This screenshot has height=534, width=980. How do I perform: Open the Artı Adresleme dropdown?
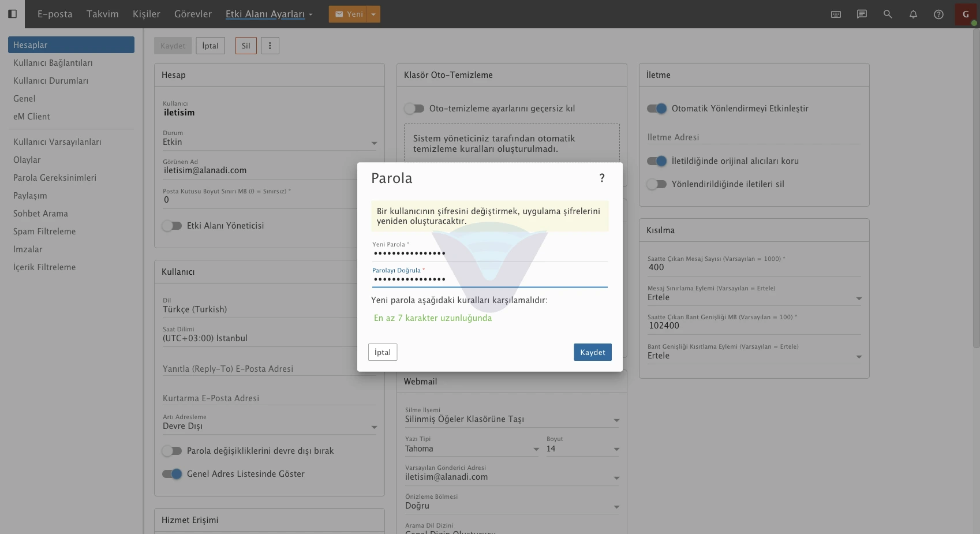270,426
